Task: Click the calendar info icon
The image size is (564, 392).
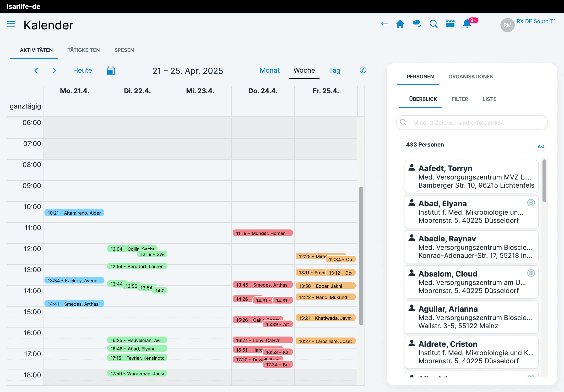Action: pyautogui.click(x=363, y=70)
